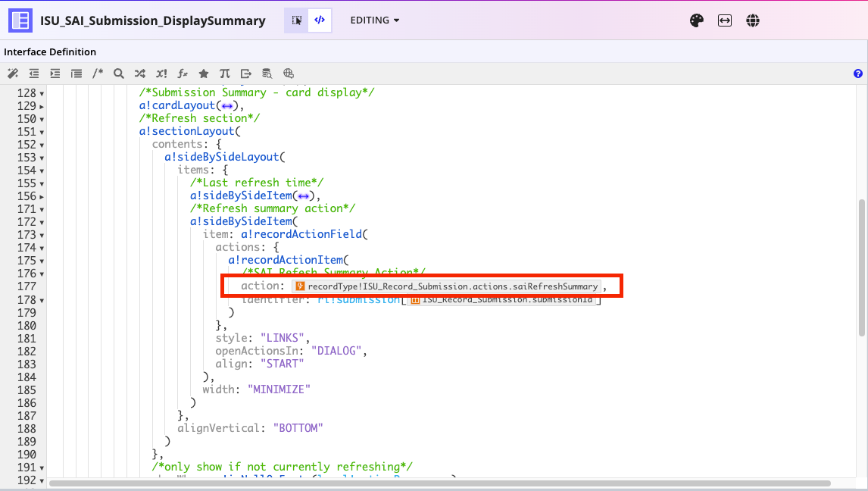
Task: Click the x! variable toolbar icon
Action: (161, 73)
